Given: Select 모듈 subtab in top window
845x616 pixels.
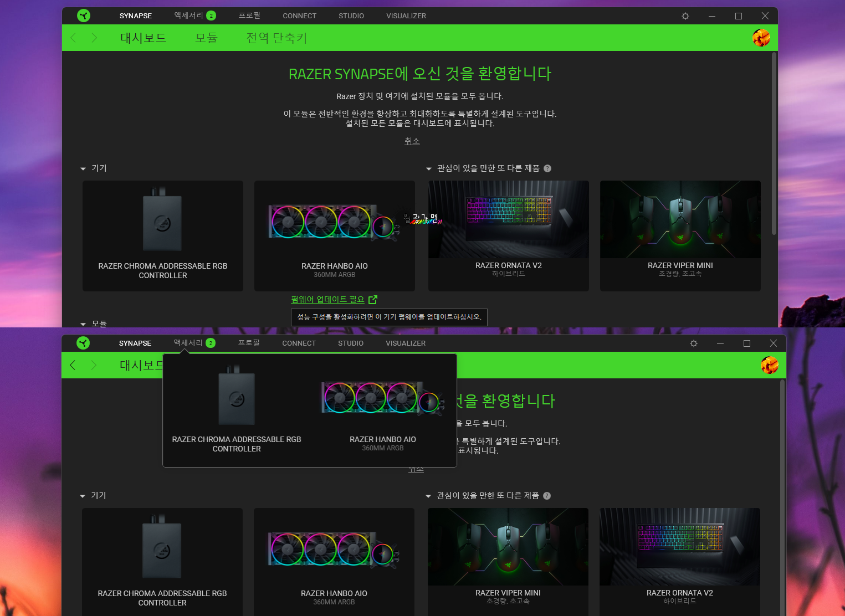Looking at the screenshot, I should click(206, 38).
